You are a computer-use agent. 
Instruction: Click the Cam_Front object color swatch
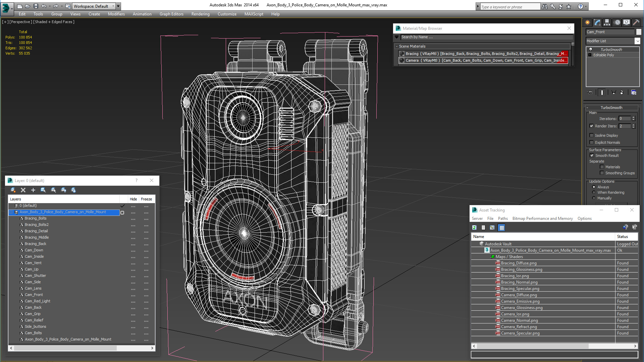pos(639,32)
